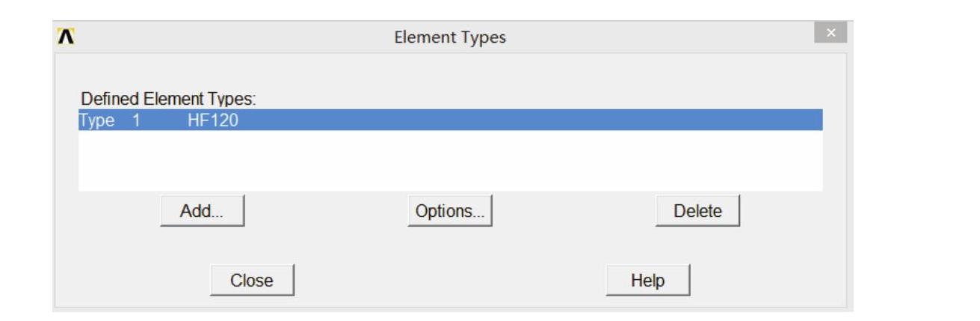Get help on defining element types
The image size is (980, 321).
[x=647, y=281]
